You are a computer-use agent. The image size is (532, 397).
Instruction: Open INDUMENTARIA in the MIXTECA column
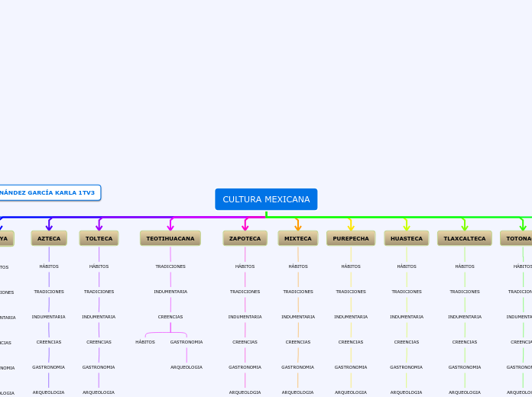(298, 317)
